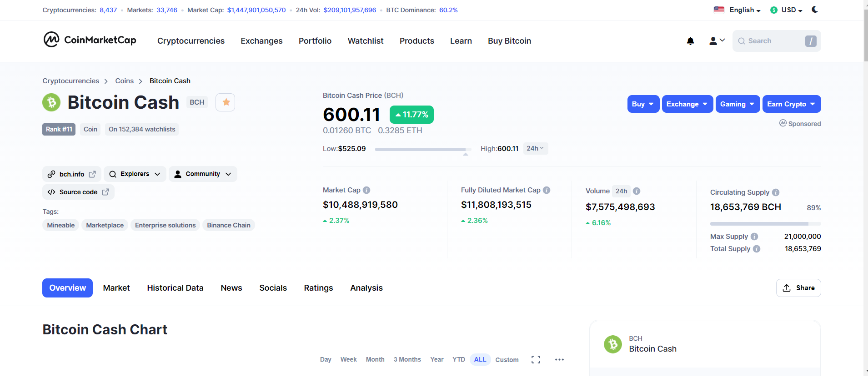Add Bitcoin Cash to watchlist star
This screenshot has width=868, height=378.
pyautogui.click(x=226, y=102)
